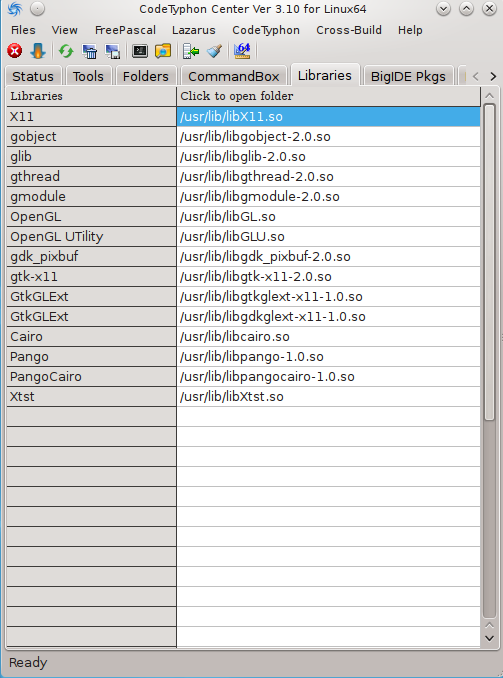The height and width of the screenshot is (678, 503).
Task: Click the vertical scrollbar down arrow
Action: (489, 638)
